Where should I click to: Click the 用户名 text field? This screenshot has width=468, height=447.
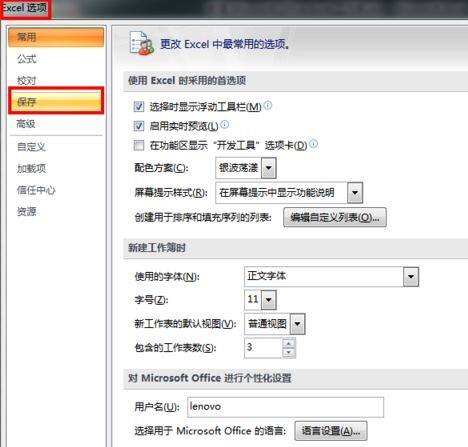[x=285, y=407]
